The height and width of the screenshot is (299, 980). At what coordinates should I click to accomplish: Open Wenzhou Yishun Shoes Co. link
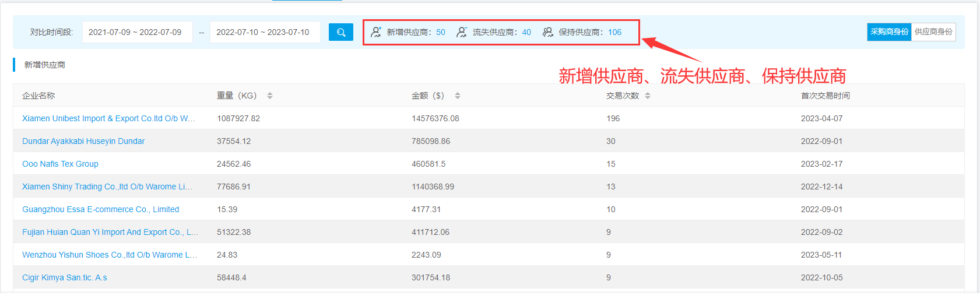coord(110,255)
